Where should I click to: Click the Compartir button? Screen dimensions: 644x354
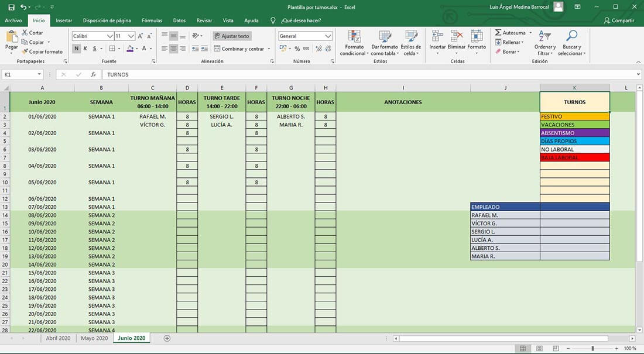tap(619, 20)
